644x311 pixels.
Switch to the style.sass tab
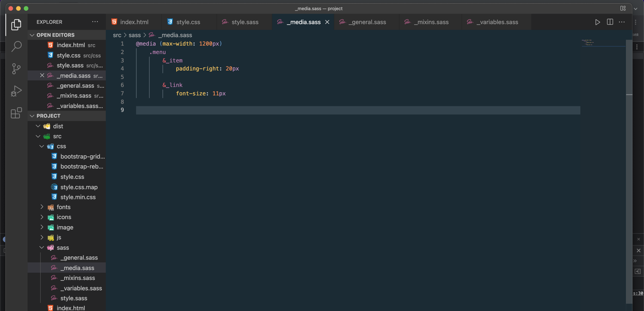pos(244,22)
